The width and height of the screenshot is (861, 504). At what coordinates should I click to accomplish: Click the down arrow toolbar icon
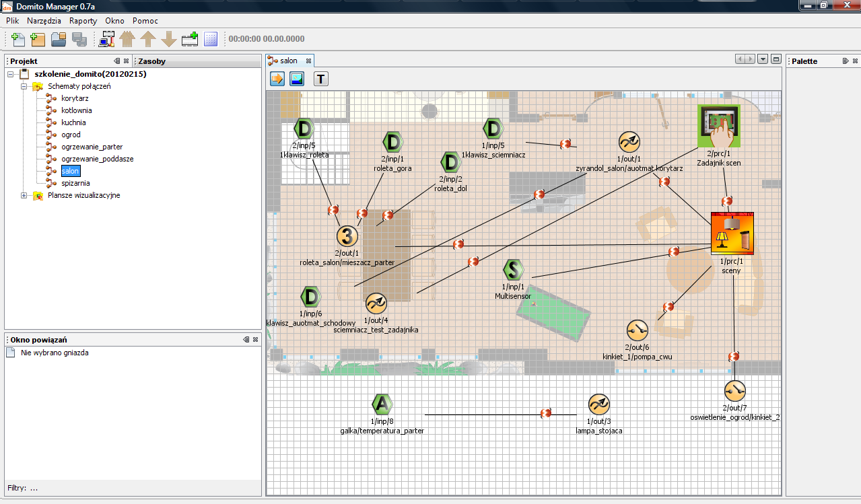(x=169, y=39)
